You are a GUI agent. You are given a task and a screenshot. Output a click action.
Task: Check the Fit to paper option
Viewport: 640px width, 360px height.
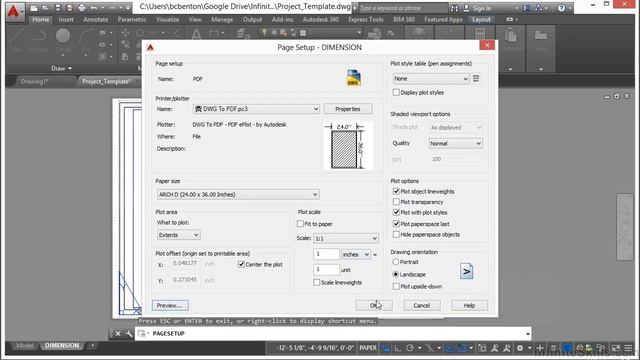300,224
